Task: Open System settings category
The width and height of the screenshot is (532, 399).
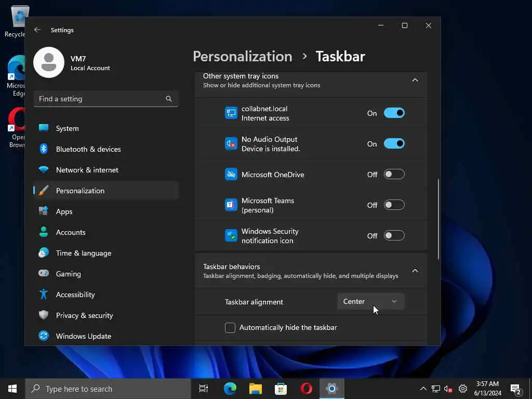Action: pyautogui.click(x=106, y=129)
